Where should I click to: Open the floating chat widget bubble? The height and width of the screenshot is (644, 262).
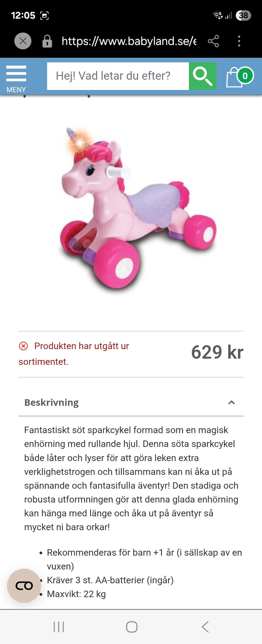point(24,586)
